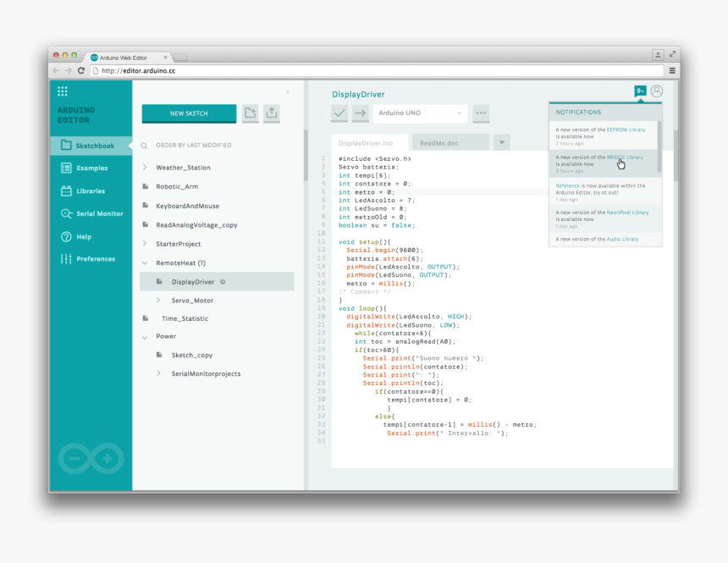Click the new folder icon
Screen dimensions: 728x563
point(250,113)
